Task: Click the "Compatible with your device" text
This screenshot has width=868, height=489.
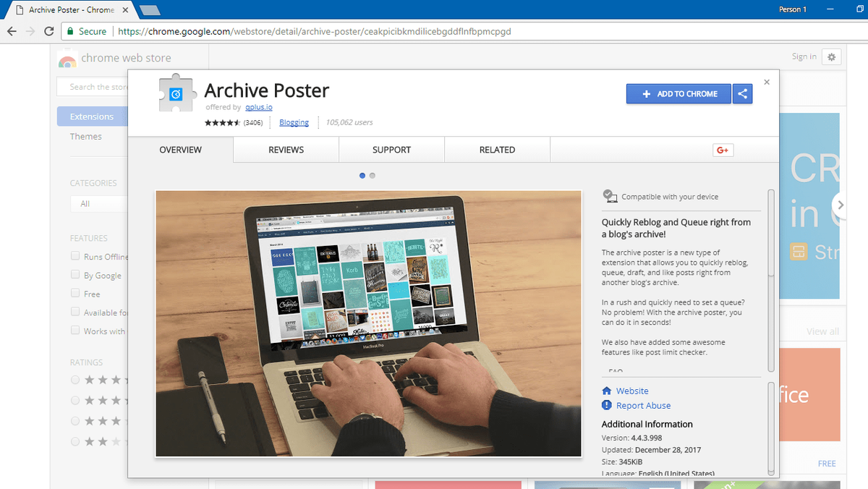Action: (670, 197)
